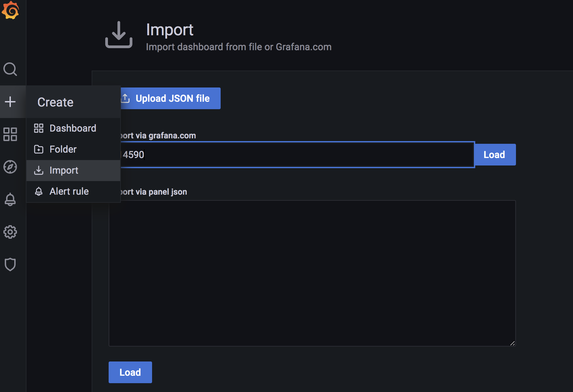Click inside the panel json text area

tap(312, 273)
